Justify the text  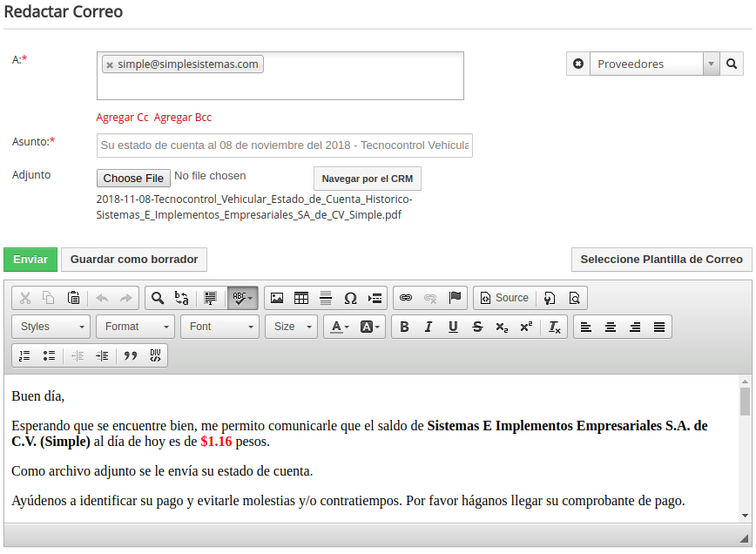click(x=659, y=327)
